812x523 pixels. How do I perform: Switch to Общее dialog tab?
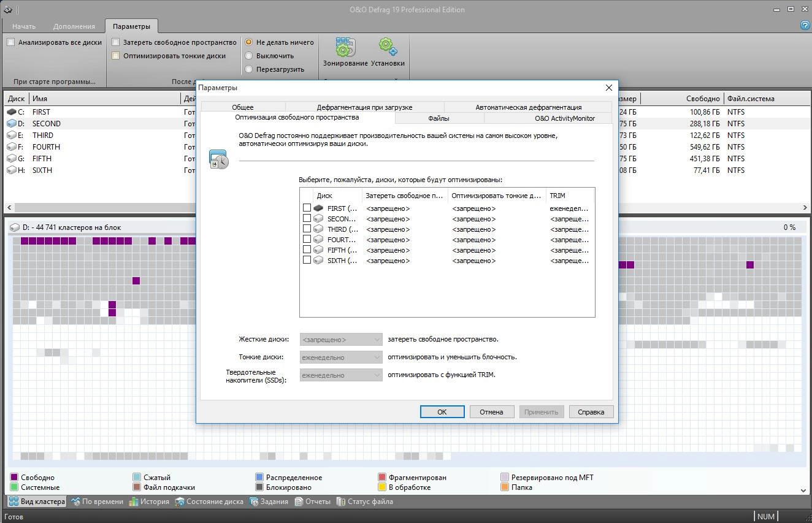click(x=243, y=107)
